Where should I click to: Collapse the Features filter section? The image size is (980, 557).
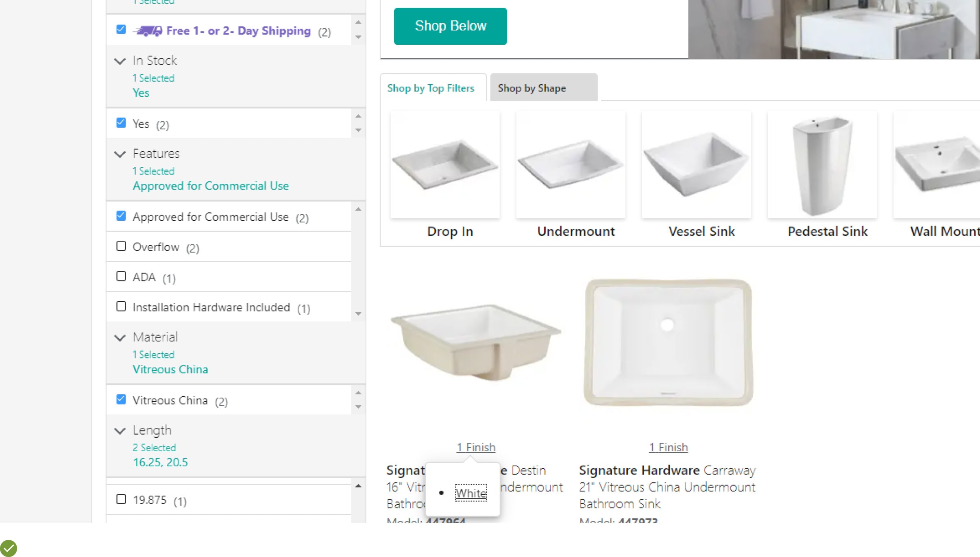[120, 154]
